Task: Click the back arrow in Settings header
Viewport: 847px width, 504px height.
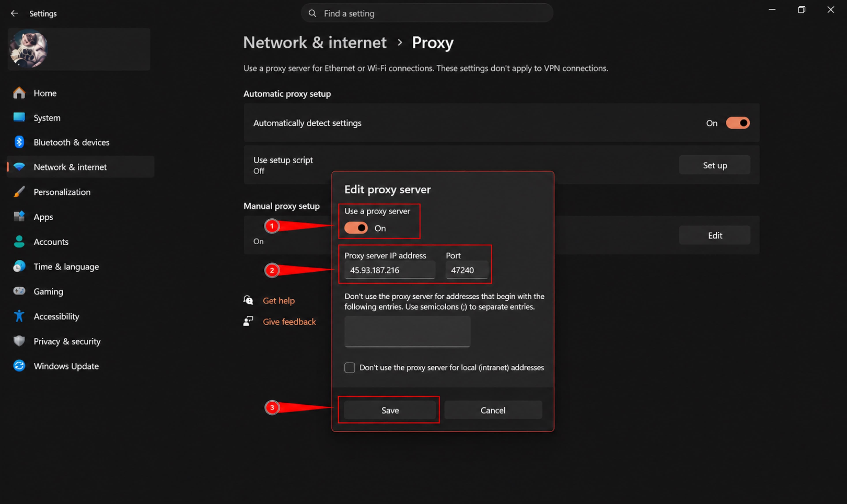Action: [x=14, y=13]
